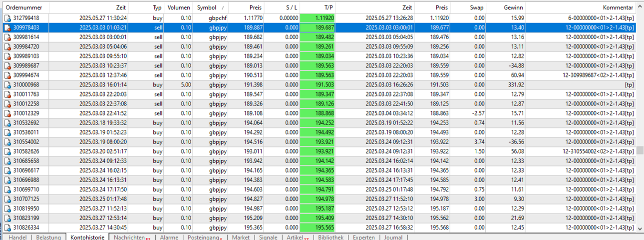This screenshot has height=240, width=644.
Task: Select the buy icon of order 310000968
Action: [7, 84]
